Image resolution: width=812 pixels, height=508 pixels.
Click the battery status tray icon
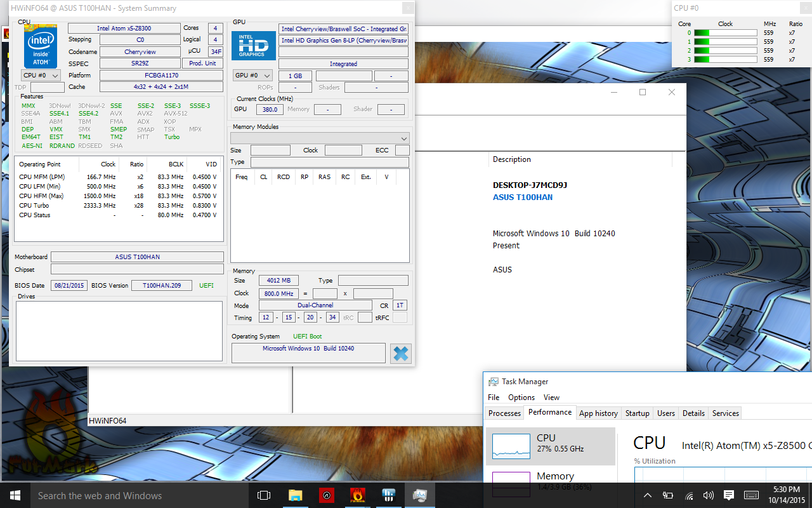tap(668, 495)
